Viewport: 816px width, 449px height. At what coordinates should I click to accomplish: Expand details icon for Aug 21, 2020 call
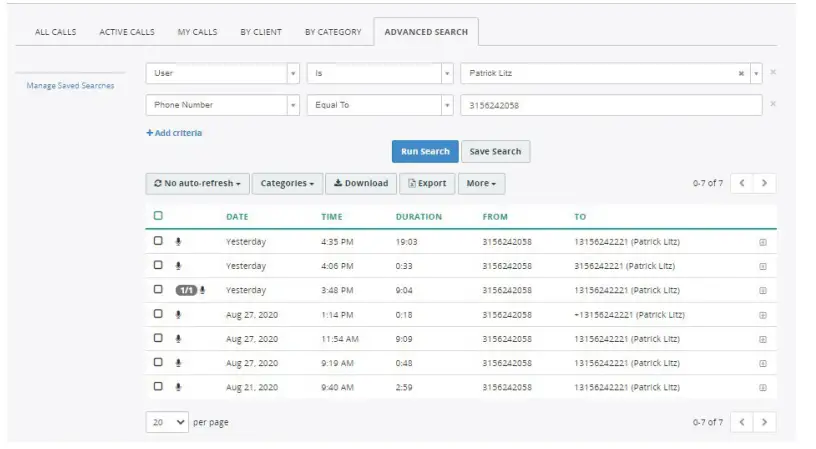pyautogui.click(x=763, y=388)
